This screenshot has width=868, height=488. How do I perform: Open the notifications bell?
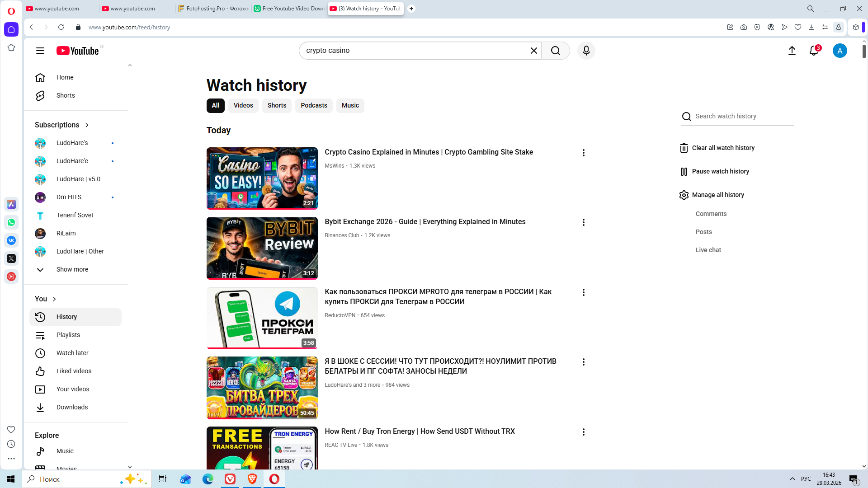pos(814,51)
